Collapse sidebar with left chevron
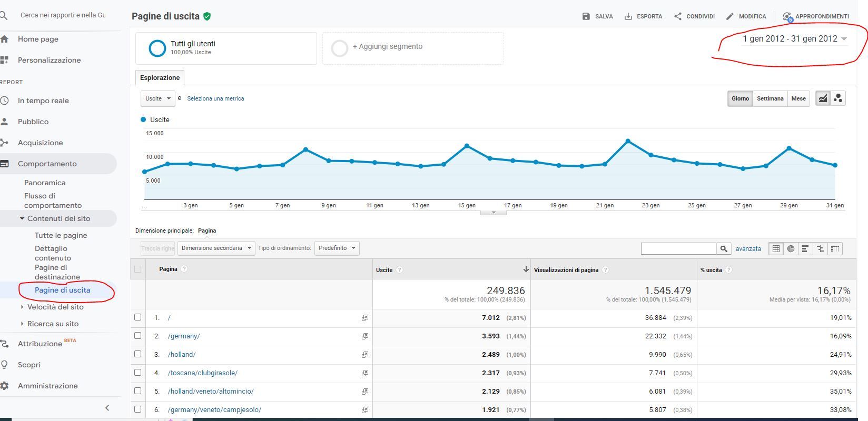 click(107, 408)
